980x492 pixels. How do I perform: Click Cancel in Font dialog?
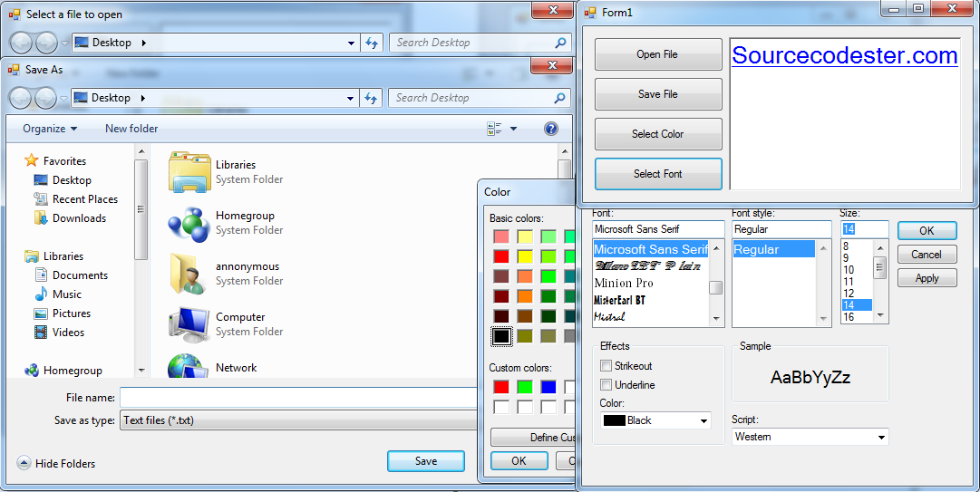(927, 255)
